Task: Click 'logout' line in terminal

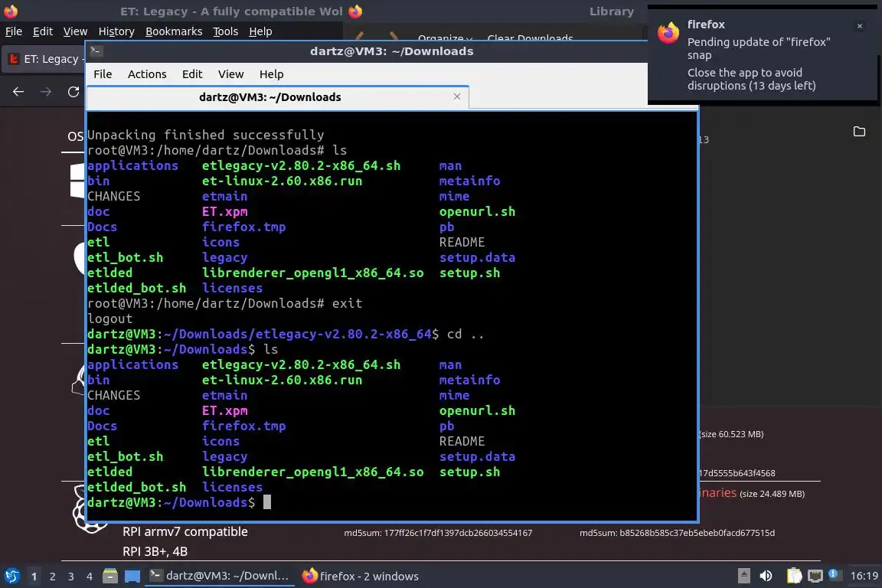Action: pos(109,319)
